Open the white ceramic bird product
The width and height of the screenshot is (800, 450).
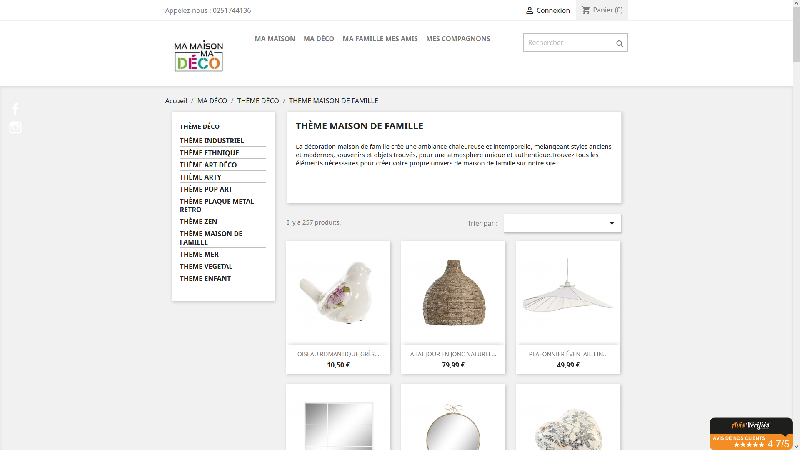point(338,292)
